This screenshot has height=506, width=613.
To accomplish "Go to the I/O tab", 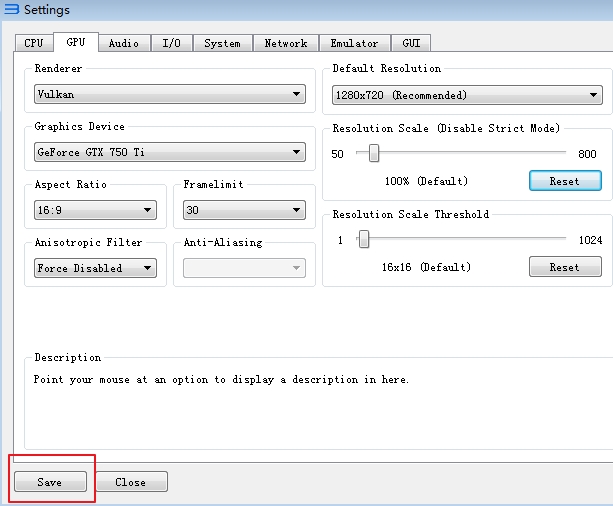I will click(x=171, y=43).
